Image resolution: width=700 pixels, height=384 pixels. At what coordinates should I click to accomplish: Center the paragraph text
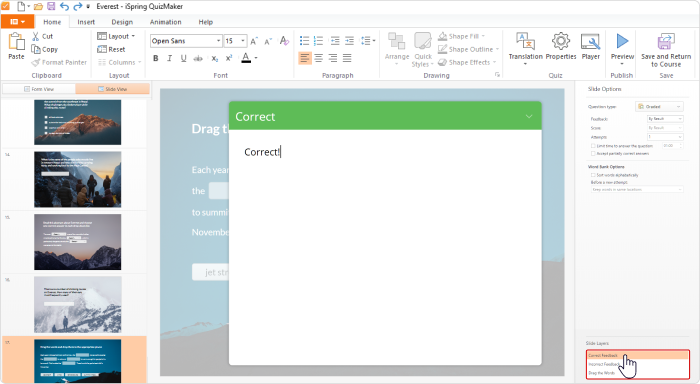pos(318,58)
